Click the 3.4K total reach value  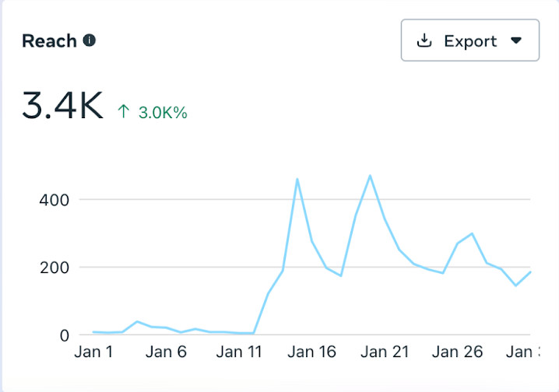[x=62, y=107]
